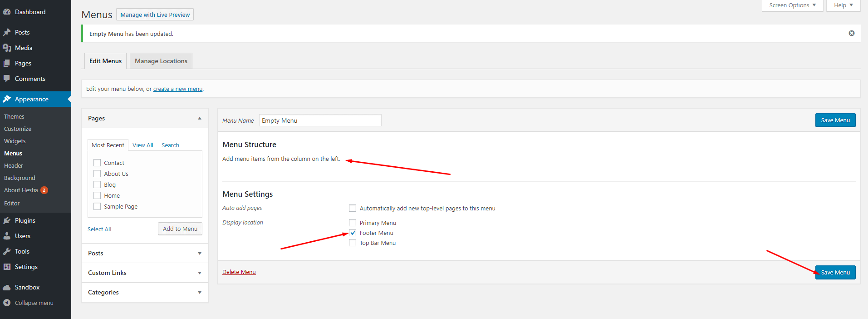Select the View All pages tab
Viewport: 868px width, 319px height.
point(142,145)
